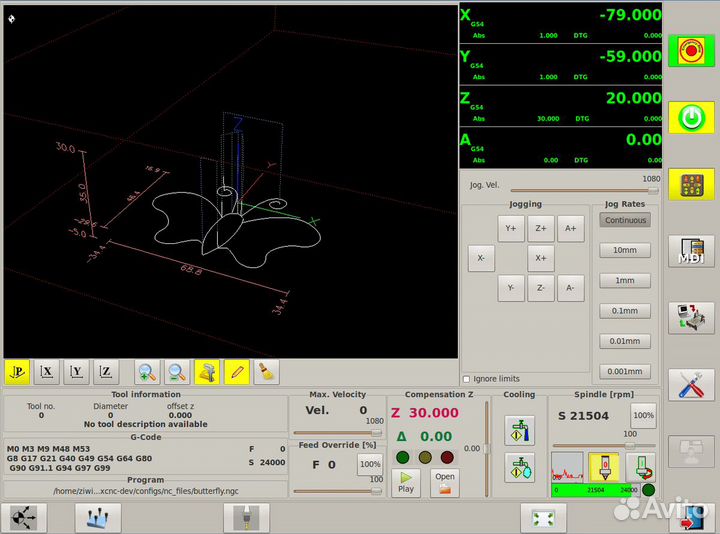Image resolution: width=720 pixels, height=534 pixels.
Task: Select the Continuous jog rate
Action: click(625, 220)
